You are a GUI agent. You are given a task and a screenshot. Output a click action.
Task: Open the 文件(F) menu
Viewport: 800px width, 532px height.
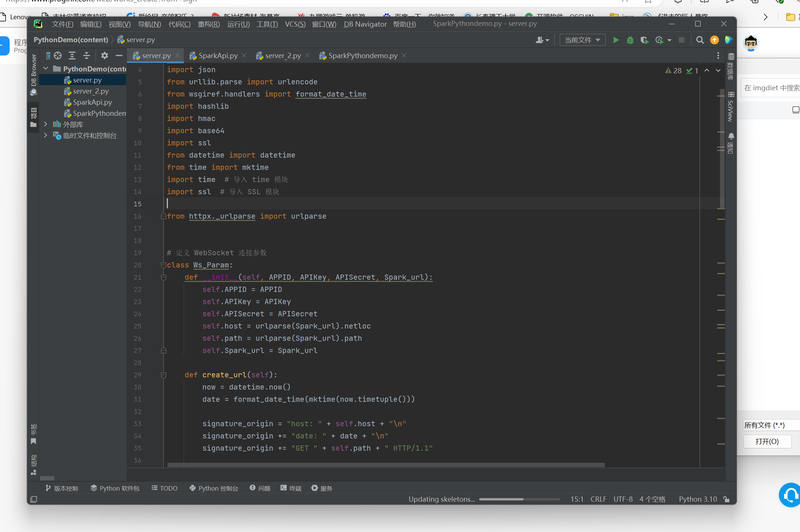pyautogui.click(x=62, y=24)
